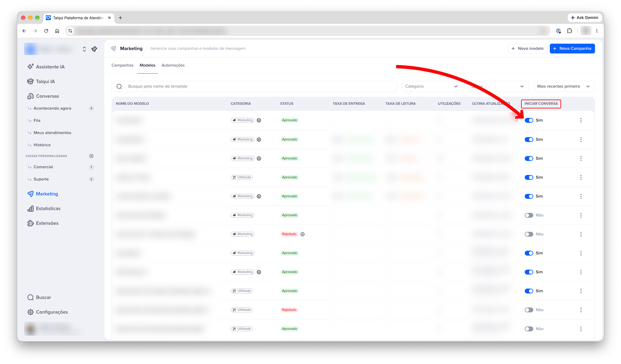Image resolution: width=621 pixels, height=364 pixels.
Task: Click the Novo modelo button
Action: coord(527,49)
